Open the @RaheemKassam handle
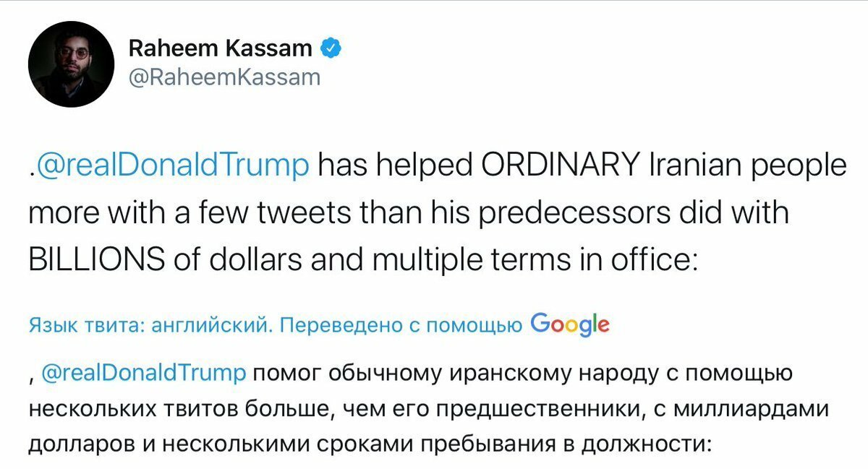Screen dimensions: 868x469 [224, 77]
